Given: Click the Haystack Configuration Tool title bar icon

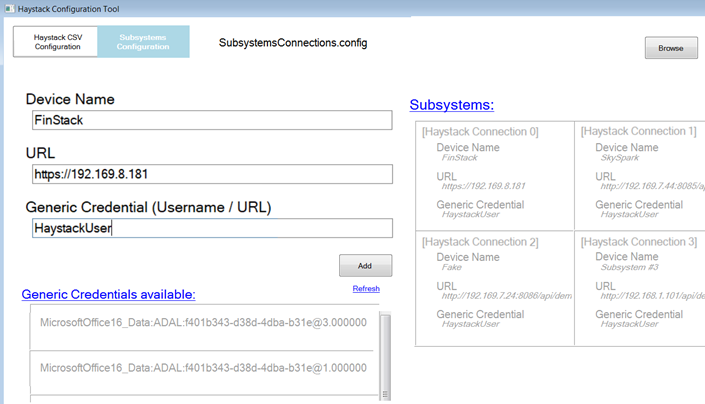Looking at the screenshot, I should 9,8.
